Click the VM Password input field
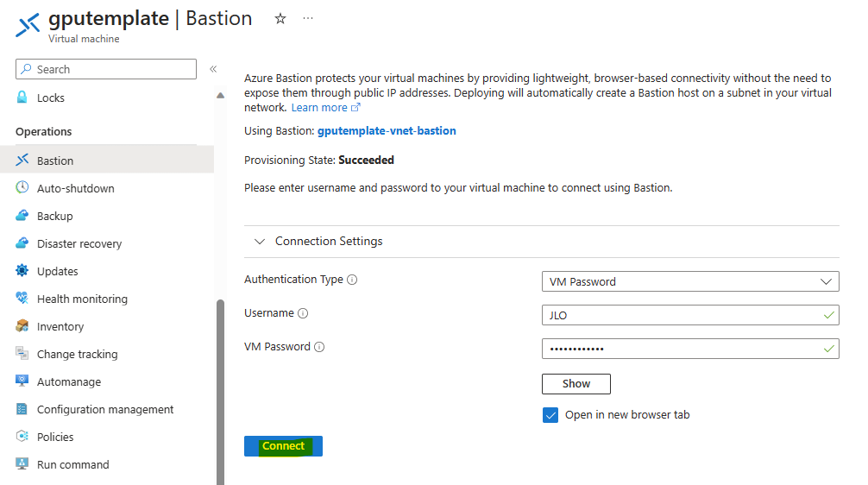 point(690,349)
